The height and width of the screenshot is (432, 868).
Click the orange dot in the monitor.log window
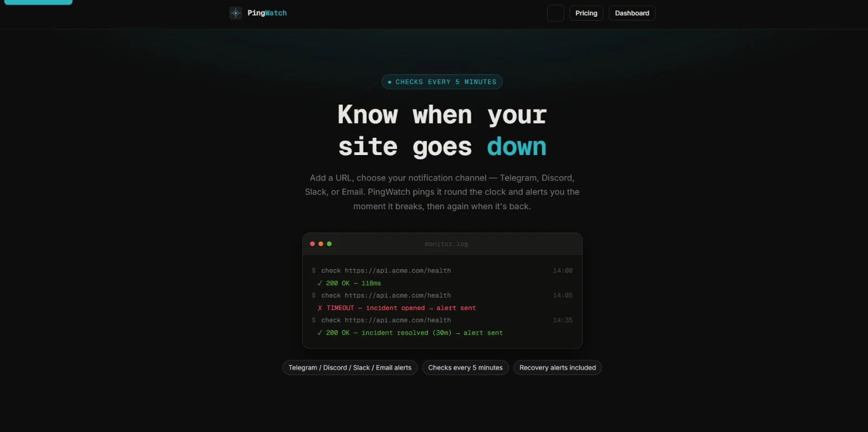[x=321, y=244]
